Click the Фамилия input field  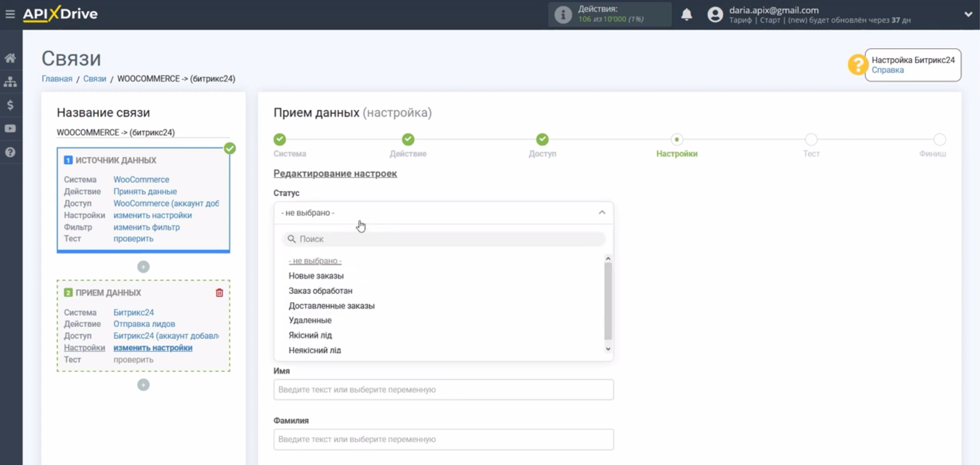(x=443, y=439)
